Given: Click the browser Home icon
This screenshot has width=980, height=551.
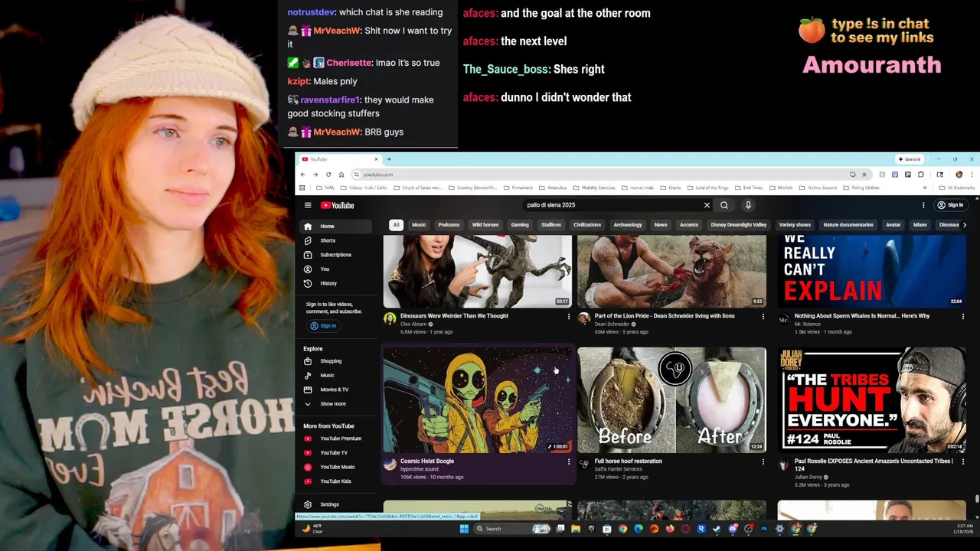Looking at the screenshot, I should 341,174.
